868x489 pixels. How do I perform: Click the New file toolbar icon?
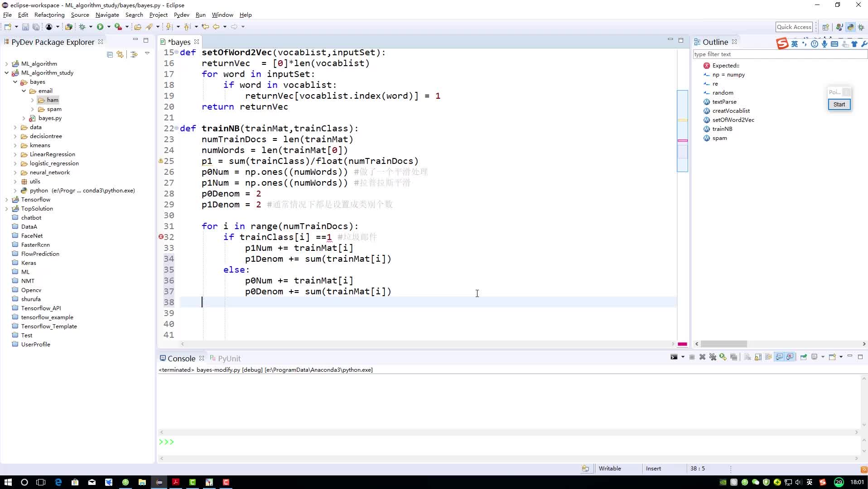pos(7,27)
